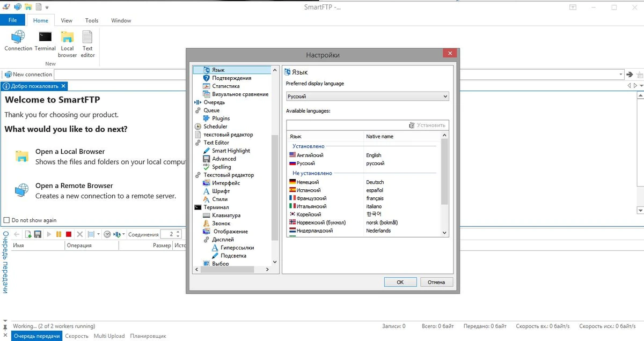This screenshot has width=644, height=341.
Task: Click Open a Remote Browser link
Action: 74,186
